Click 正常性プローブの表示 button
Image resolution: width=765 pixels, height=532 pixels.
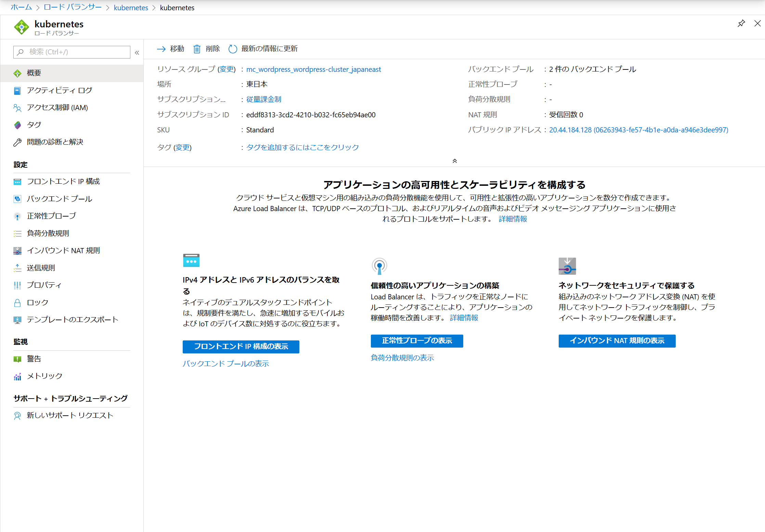pyautogui.click(x=417, y=341)
